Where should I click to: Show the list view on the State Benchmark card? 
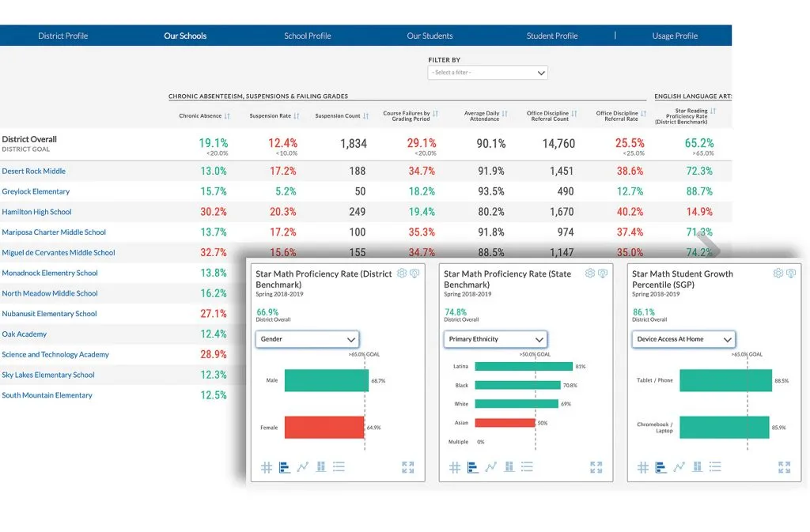click(528, 467)
